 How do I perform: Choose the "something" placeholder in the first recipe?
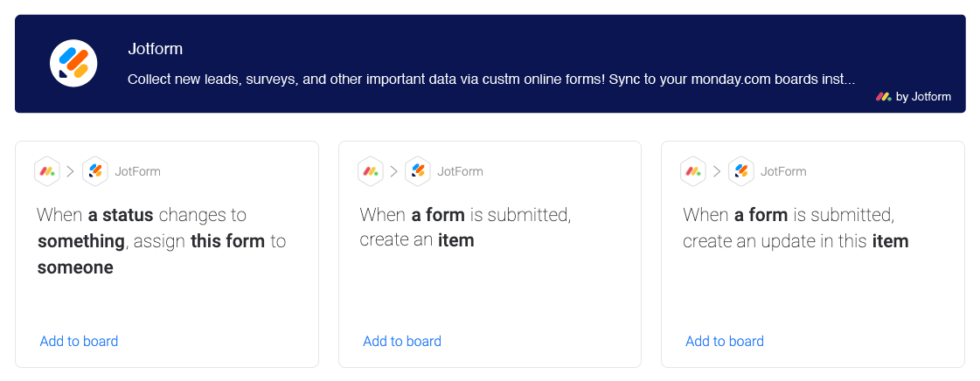(x=80, y=241)
